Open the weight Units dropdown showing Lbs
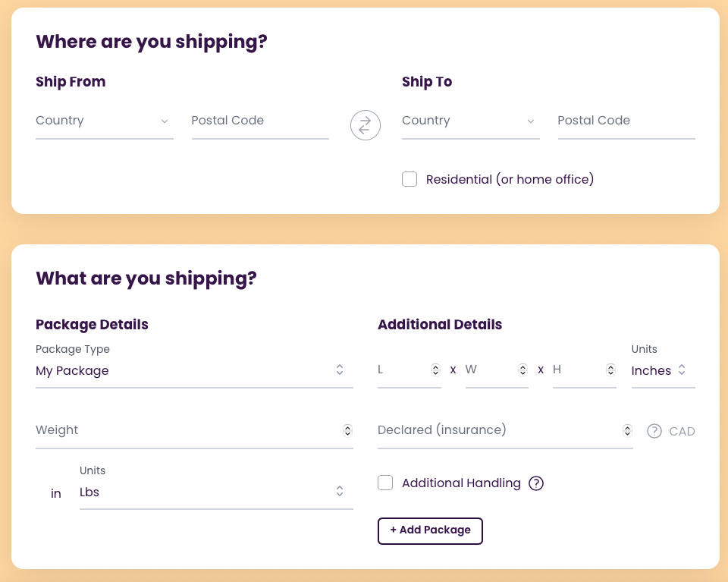 pyautogui.click(x=216, y=492)
